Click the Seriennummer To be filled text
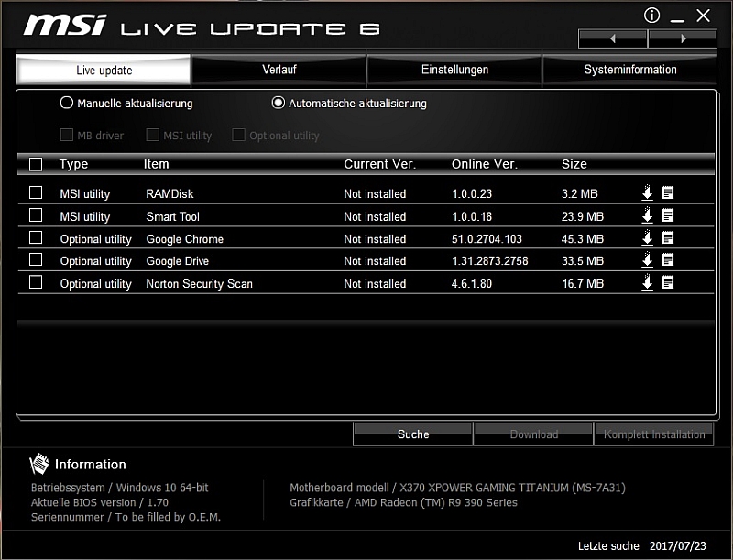The height and width of the screenshot is (560, 733). click(126, 517)
